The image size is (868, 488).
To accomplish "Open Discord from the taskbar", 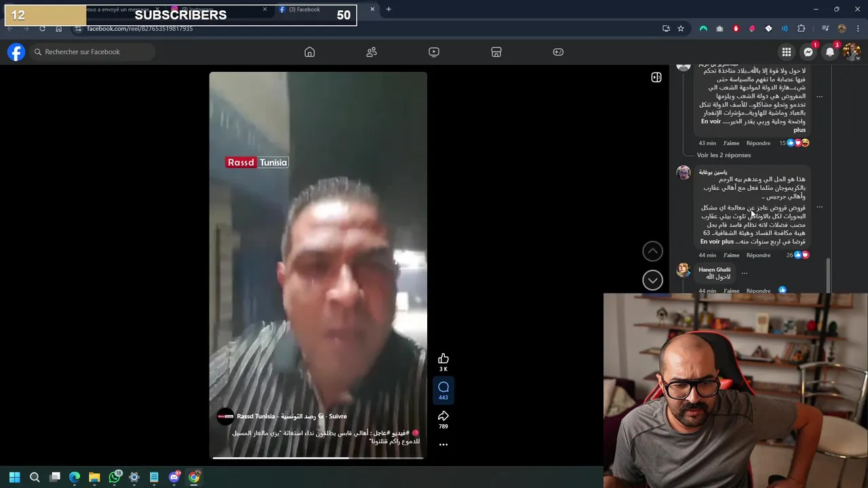I will (174, 477).
